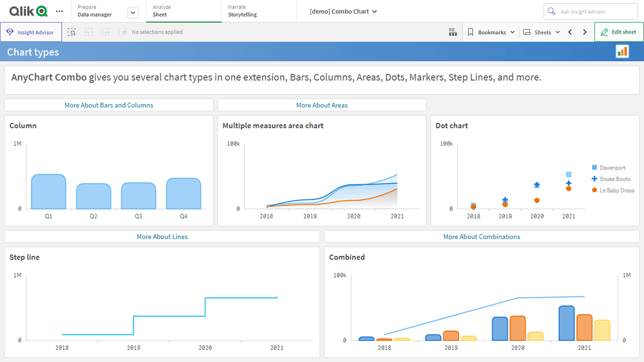Open the [demo] Combo Chart app menu
Viewport: 644px width, 362px height.
coord(343,12)
